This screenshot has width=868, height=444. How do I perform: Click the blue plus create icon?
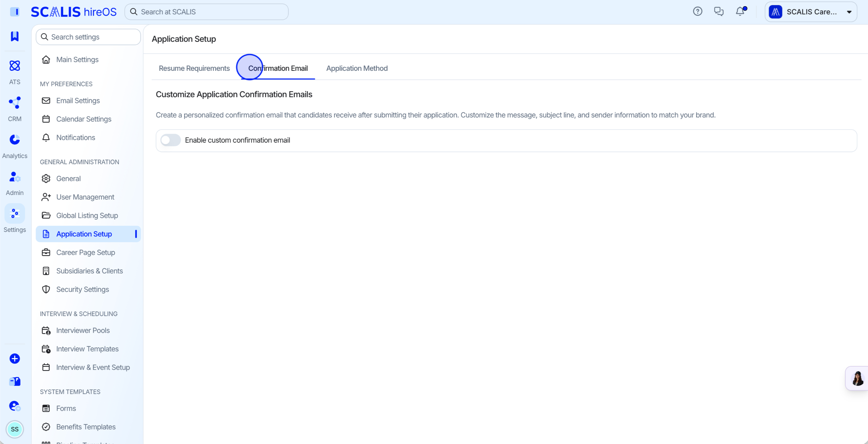click(x=15, y=358)
